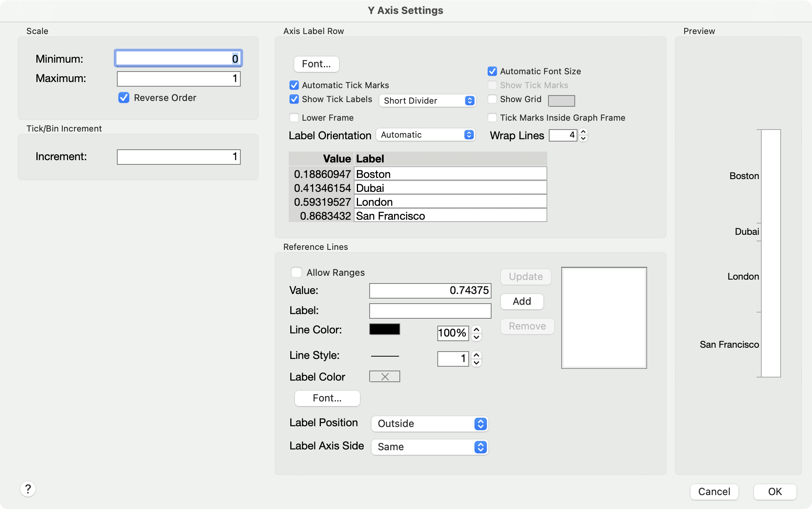
Task: Increase Wrap Lines with stepper up arrow
Action: 583,132
